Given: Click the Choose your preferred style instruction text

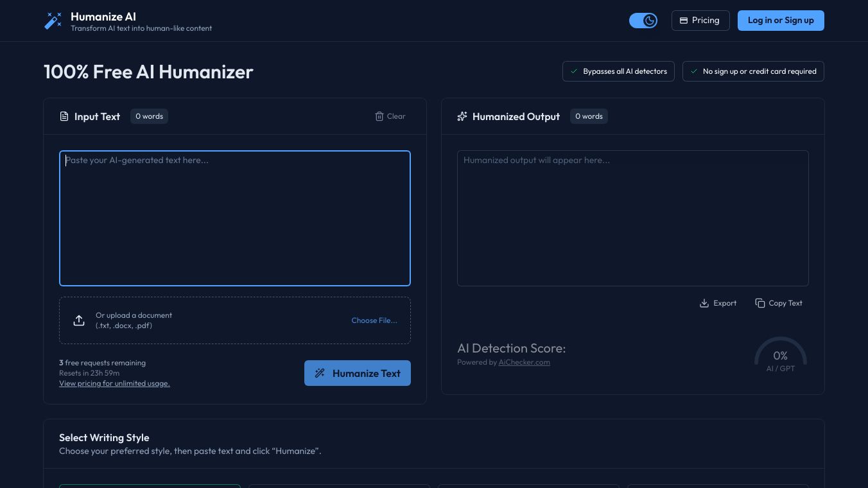Looking at the screenshot, I should point(190,451).
